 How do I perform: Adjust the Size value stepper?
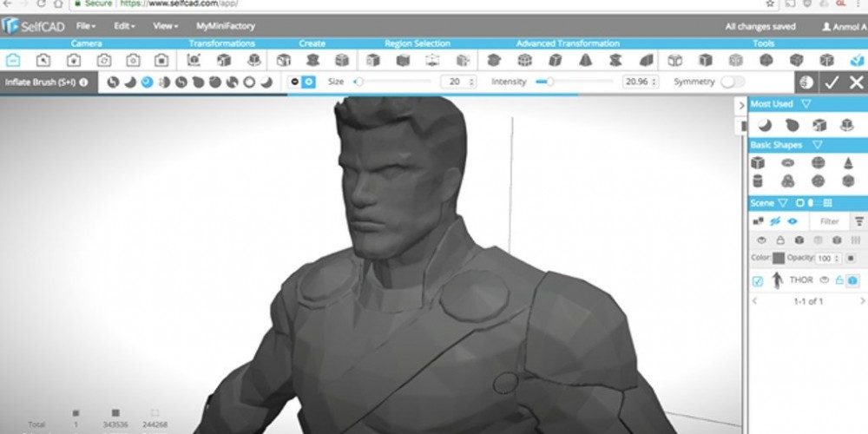(x=471, y=82)
